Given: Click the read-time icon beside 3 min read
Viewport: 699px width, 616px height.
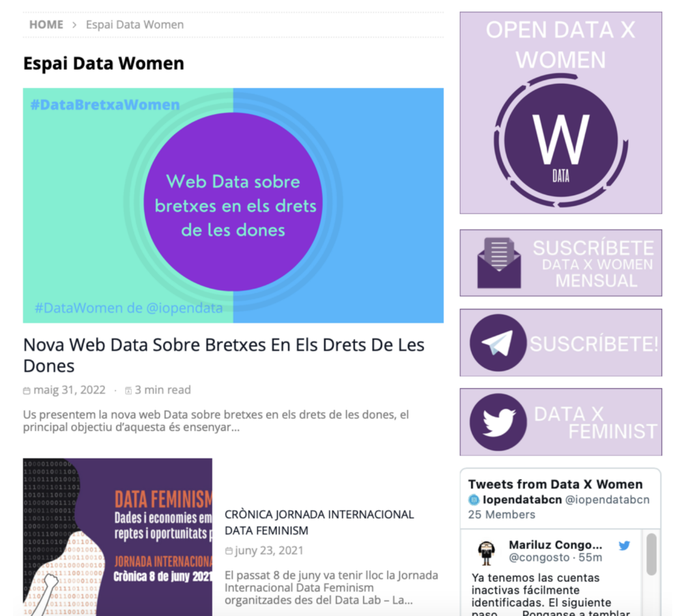Looking at the screenshot, I should (128, 391).
